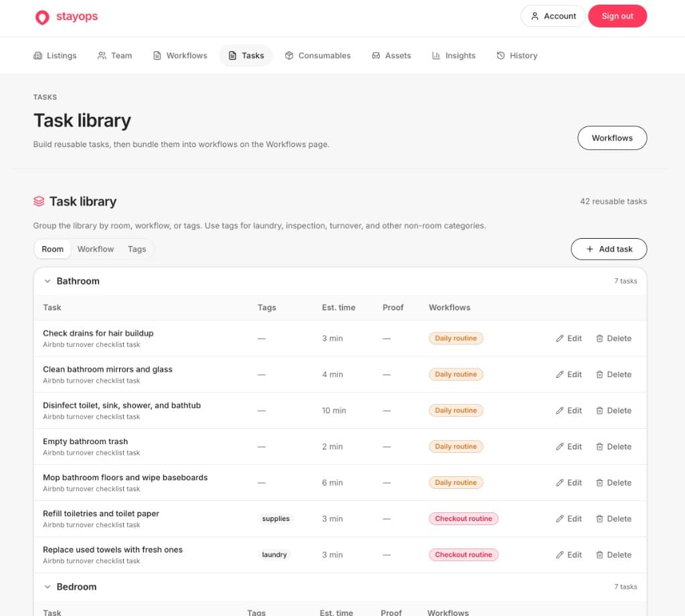Click the outlined Workflows button beside Task library
The width and height of the screenshot is (685, 616).
(612, 138)
